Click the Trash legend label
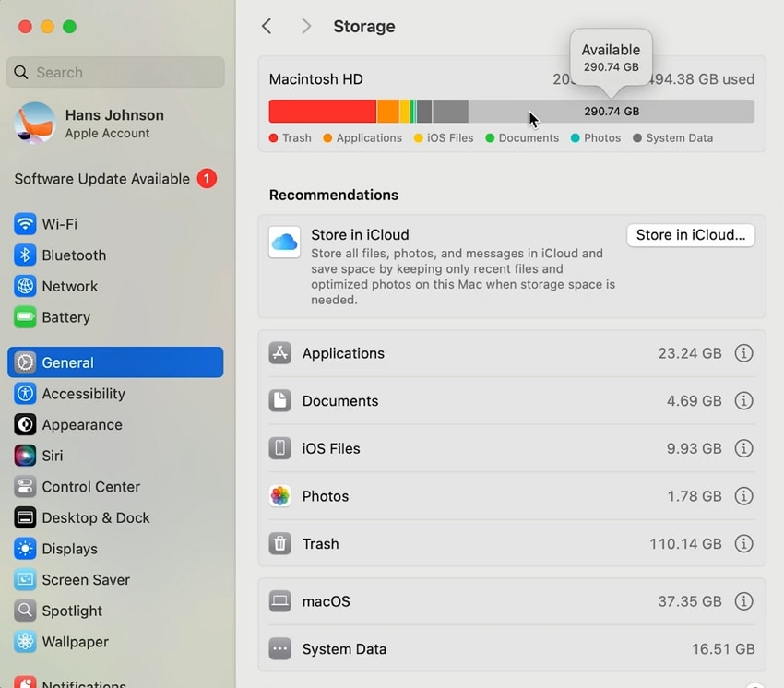Screen dimensions: 784x688 [296, 138]
